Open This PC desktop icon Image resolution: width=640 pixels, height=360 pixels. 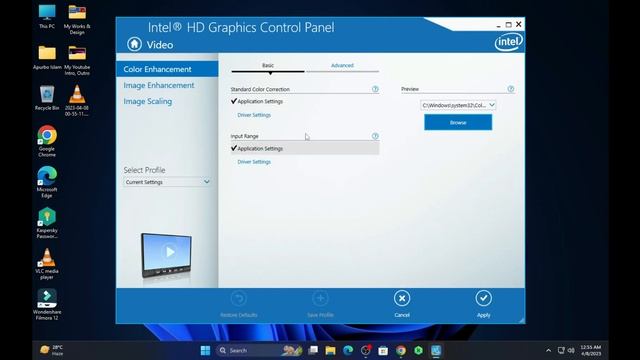(x=47, y=17)
